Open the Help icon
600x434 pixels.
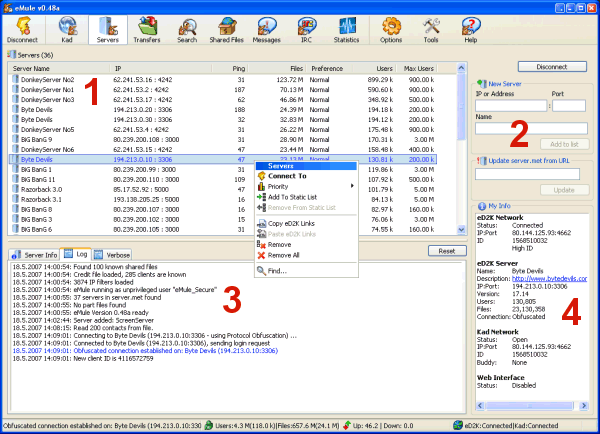(x=471, y=30)
